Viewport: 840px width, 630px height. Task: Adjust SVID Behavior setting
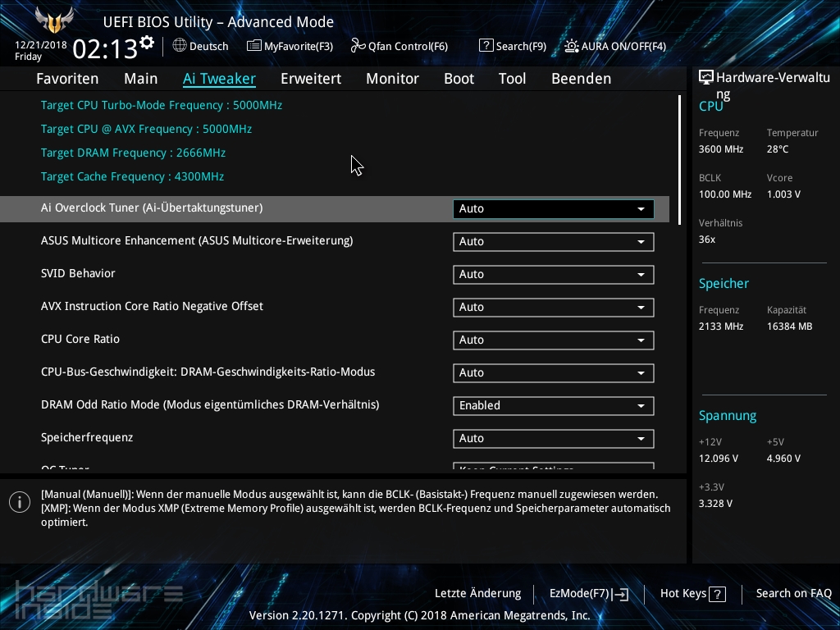[553, 274]
